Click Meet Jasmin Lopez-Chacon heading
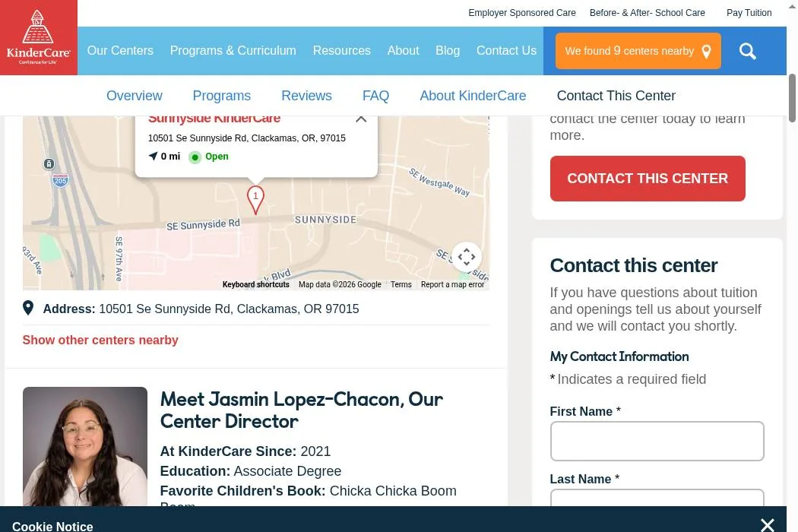The height and width of the screenshot is (532, 798). tap(301, 410)
